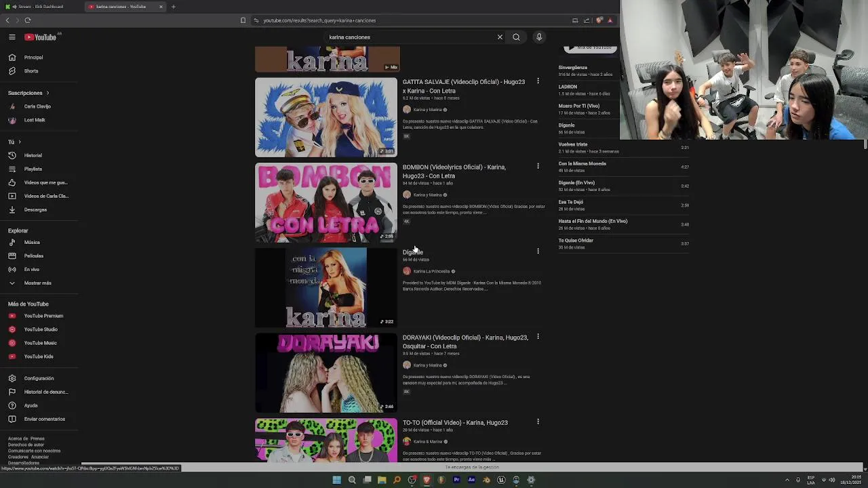The width and height of the screenshot is (868, 488).
Task: Switch to Stream - Kick Dashboard tab
Action: (x=41, y=7)
